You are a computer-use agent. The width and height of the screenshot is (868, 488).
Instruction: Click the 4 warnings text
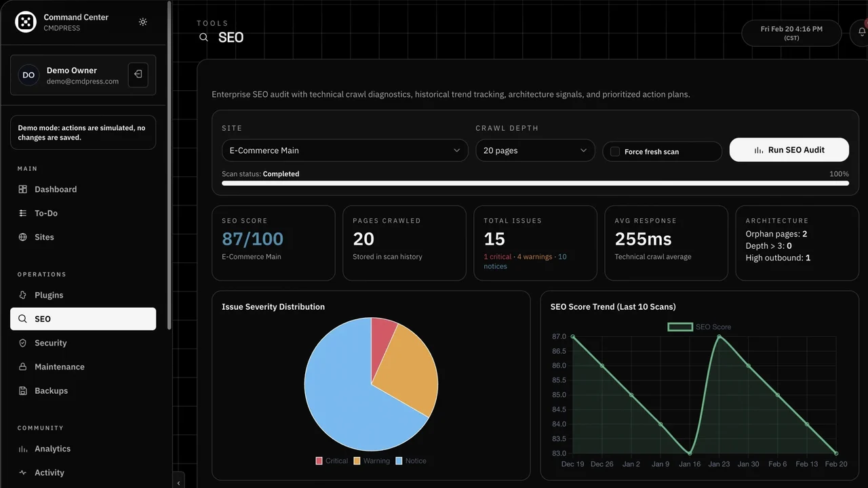coord(534,257)
